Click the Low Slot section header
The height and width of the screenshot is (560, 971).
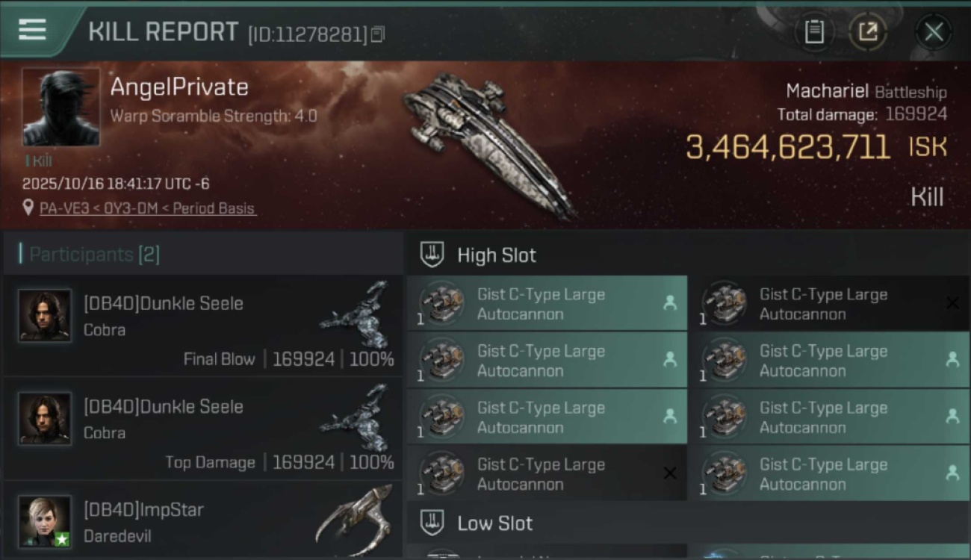pos(494,523)
